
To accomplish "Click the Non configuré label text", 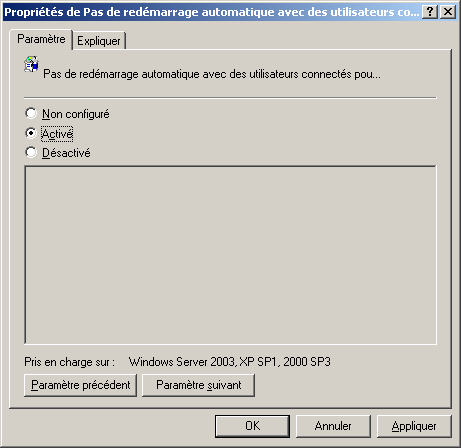I will 76,114.
